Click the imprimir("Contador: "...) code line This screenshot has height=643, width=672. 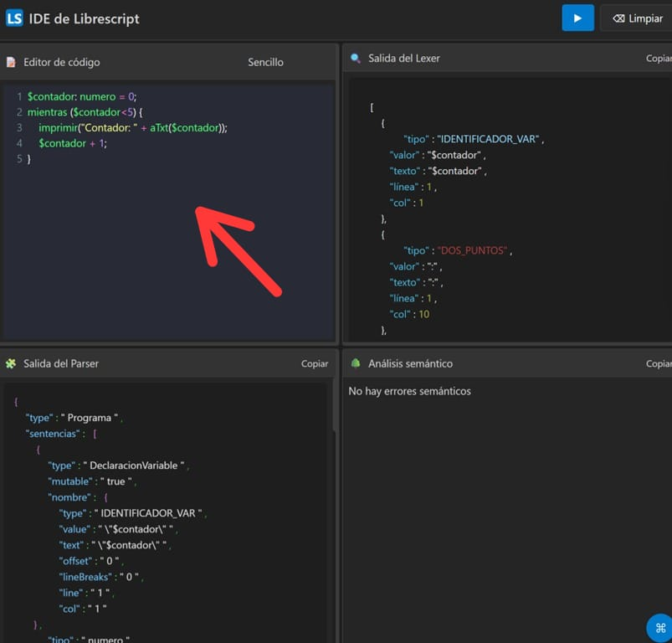pos(133,128)
